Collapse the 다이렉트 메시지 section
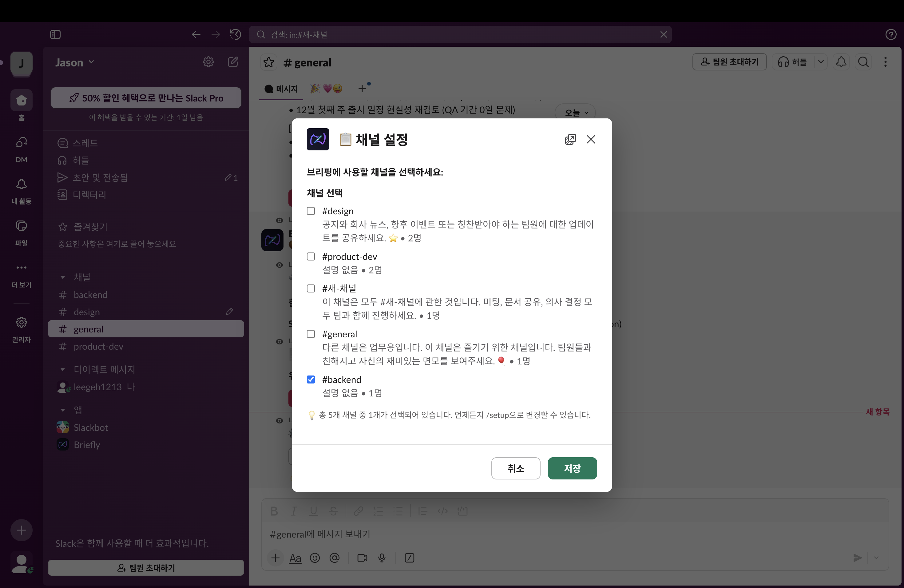The width and height of the screenshot is (904, 588). (63, 369)
